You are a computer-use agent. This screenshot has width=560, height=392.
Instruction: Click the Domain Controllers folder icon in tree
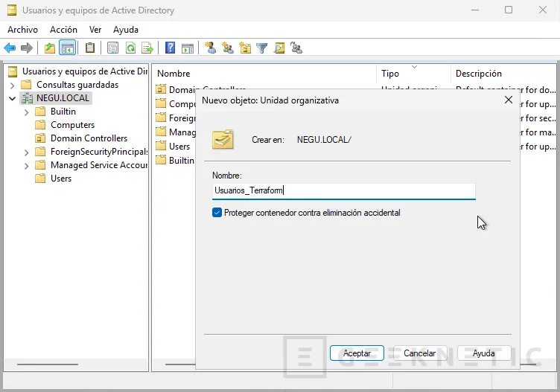click(40, 138)
